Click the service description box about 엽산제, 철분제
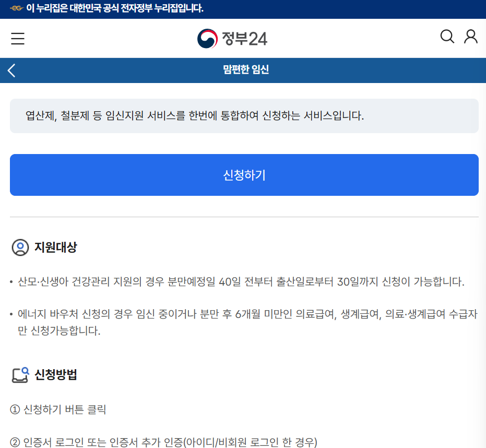Viewport: 486px width, 448px height. click(244, 116)
